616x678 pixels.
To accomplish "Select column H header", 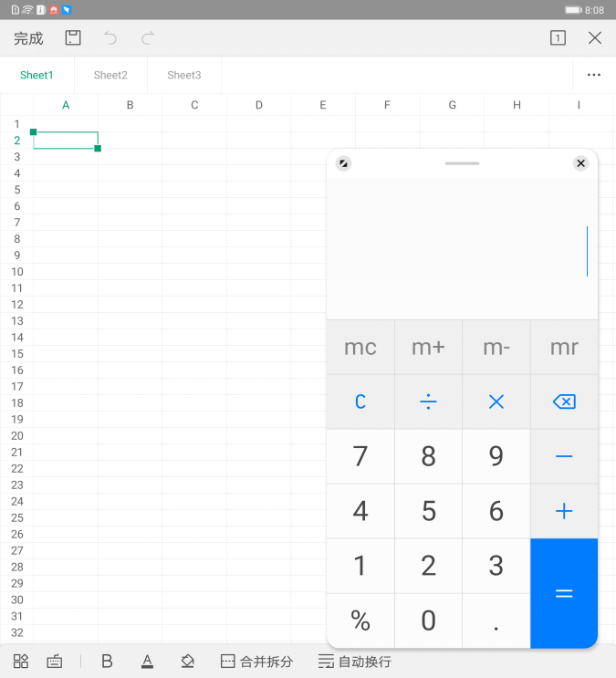I will (517, 105).
